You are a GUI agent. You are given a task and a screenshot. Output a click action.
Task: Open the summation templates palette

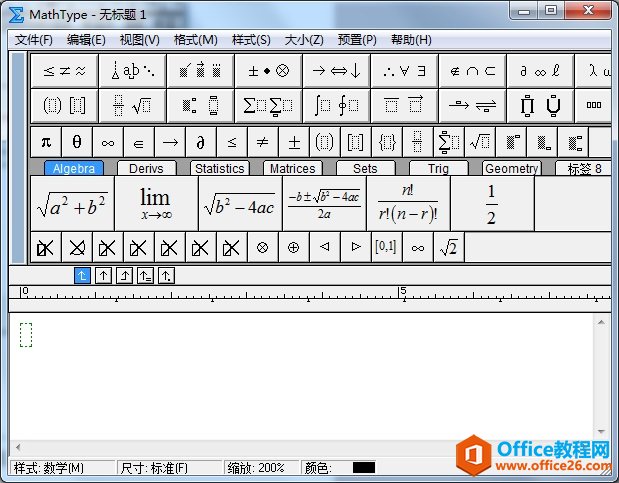pos(268,105)
